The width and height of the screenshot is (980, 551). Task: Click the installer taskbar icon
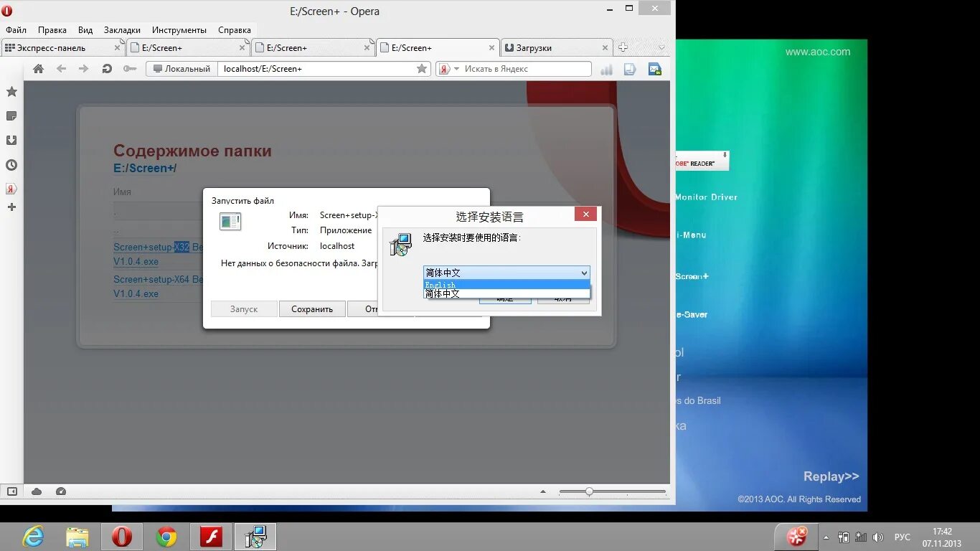(x=255, y=537)
